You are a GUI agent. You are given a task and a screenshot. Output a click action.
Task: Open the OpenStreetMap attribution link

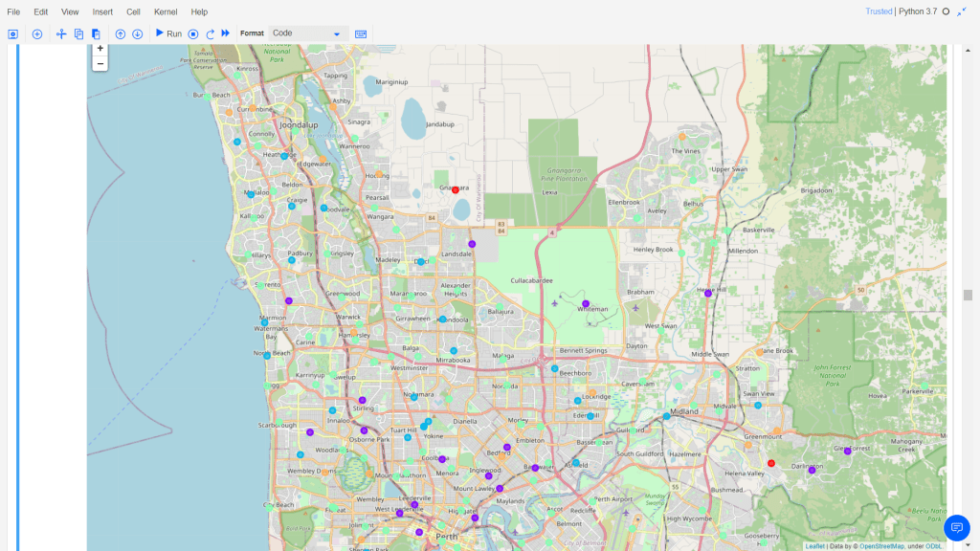click(881, 546)
